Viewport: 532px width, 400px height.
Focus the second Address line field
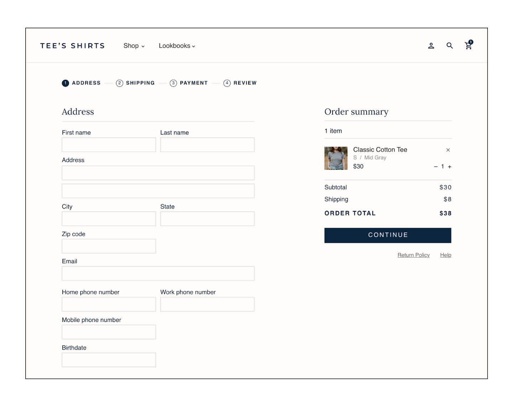(x=158, y=191)
